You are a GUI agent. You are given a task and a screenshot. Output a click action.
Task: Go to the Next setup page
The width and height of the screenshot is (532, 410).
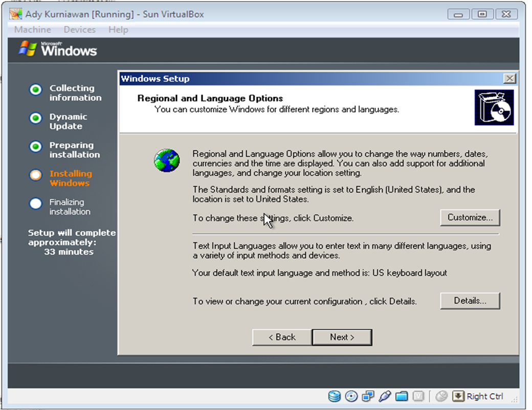click(342, 337)
